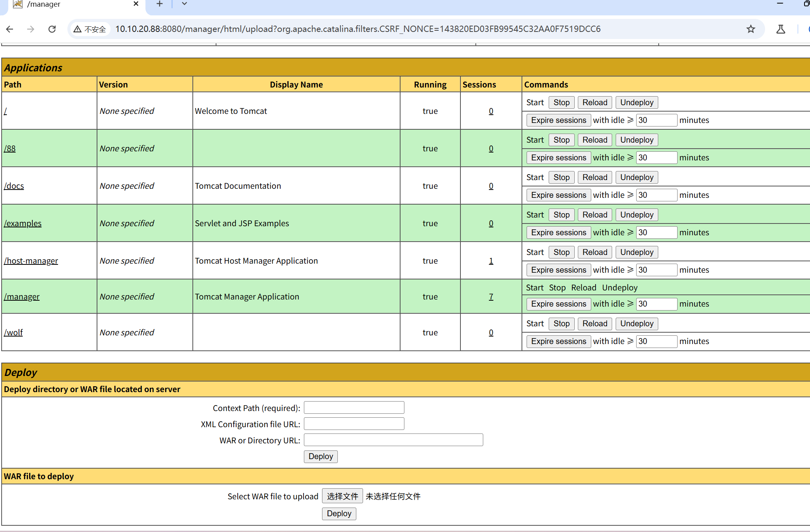Open the /host-manager path link

[x=31, y=261]
